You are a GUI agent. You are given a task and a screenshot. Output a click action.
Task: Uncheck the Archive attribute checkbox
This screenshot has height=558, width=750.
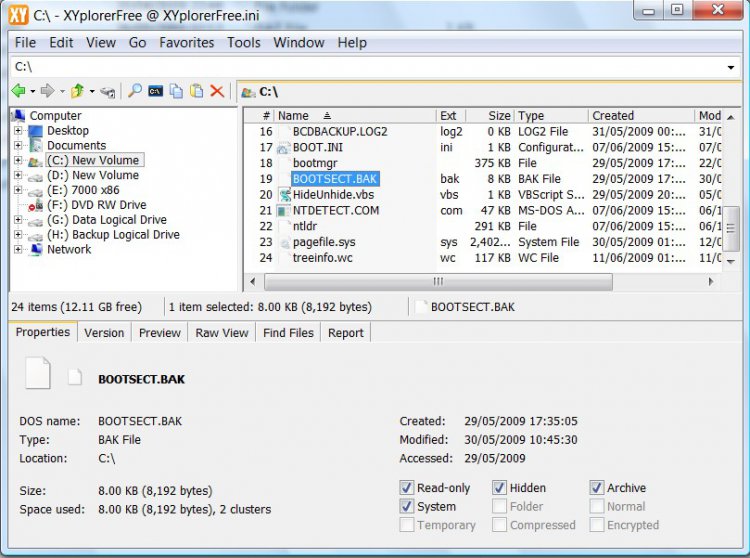(596, 488)
